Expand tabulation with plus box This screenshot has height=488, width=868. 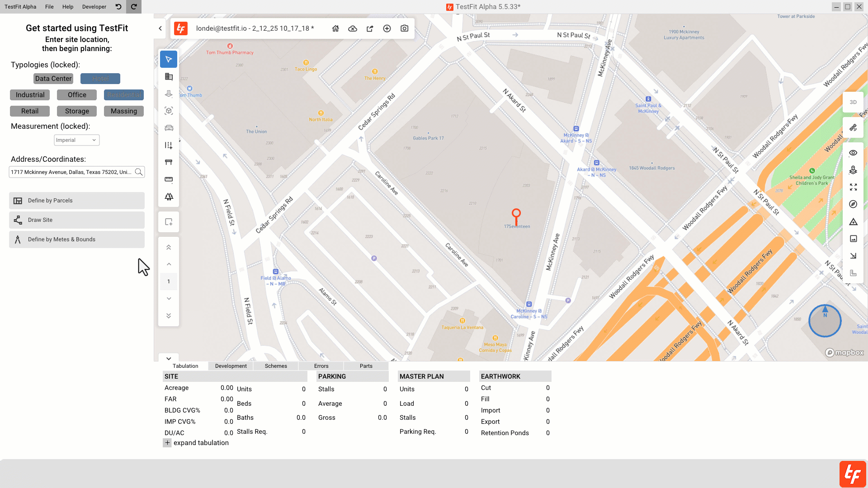pyautogui.click(x=167, y=443)
